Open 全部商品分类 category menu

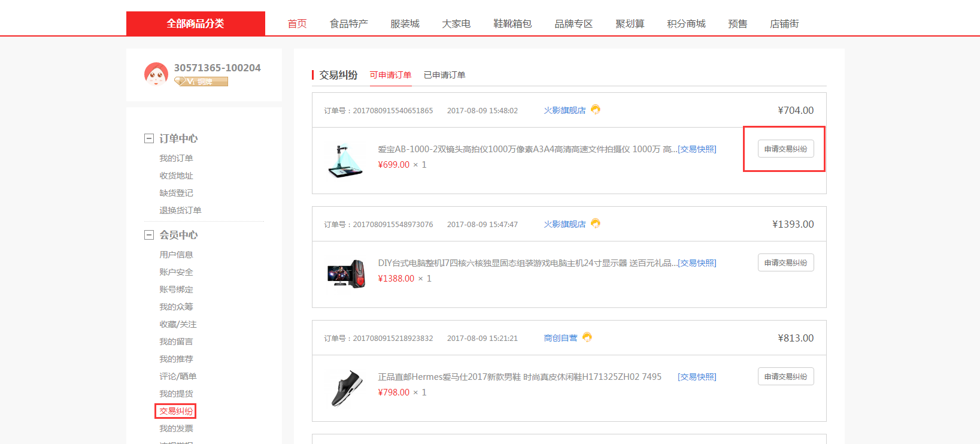(196, 23)
